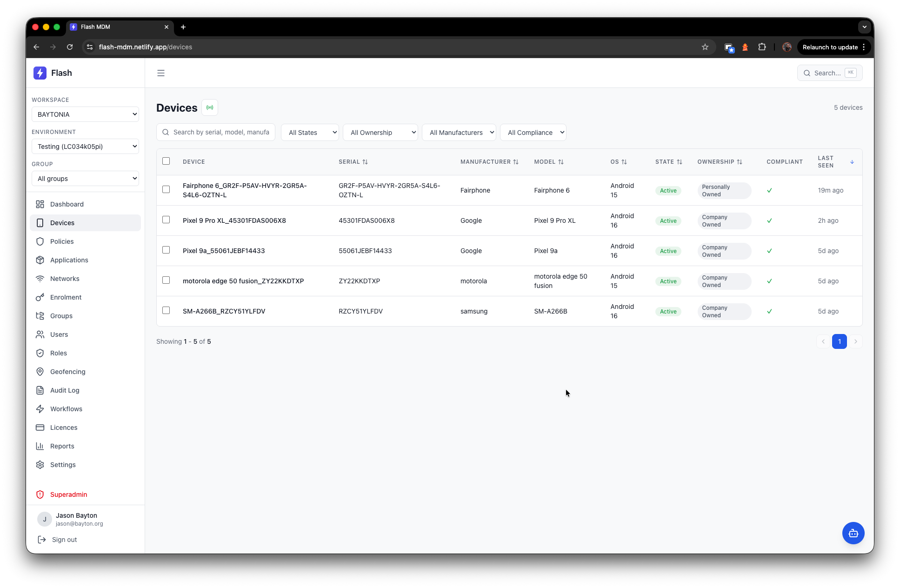Focus the device search by serial field
Screen dimensions: 900x588
click(220, 133)
